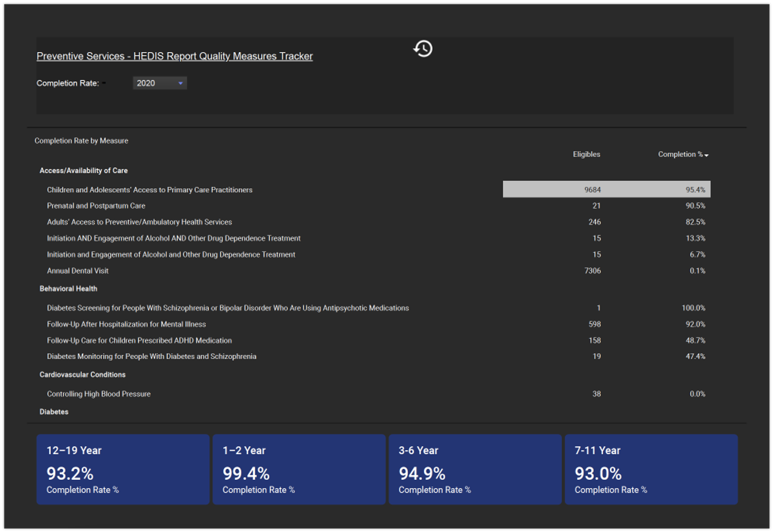Click the Eligibles column header
This screenshot has height=532, width=773.
click(x=587, y=155)
